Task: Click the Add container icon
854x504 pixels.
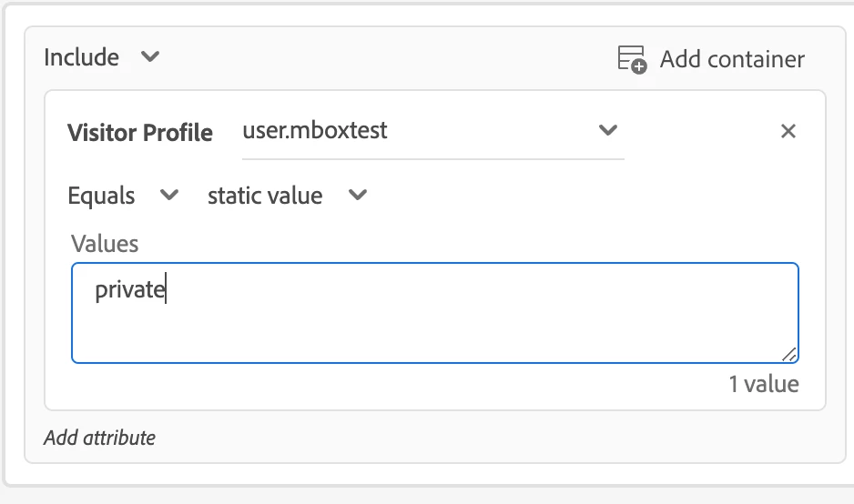Action: [x=632, y=59]
